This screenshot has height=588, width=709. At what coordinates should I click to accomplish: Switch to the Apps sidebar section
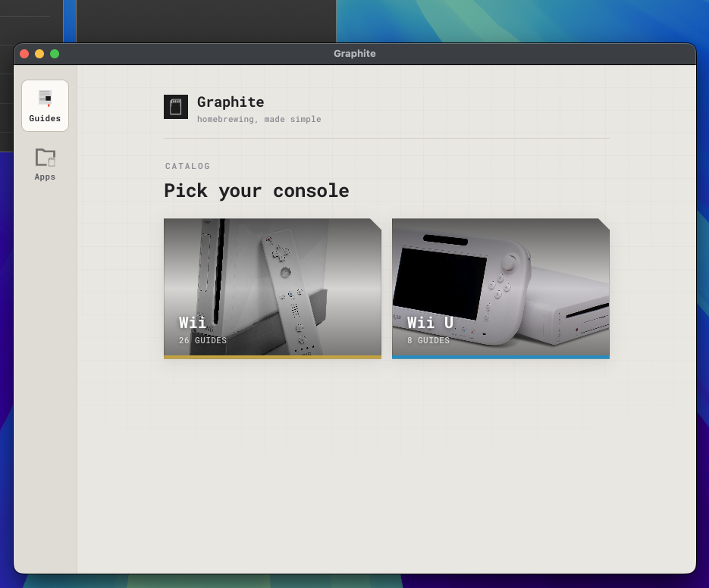click(45, 164)
